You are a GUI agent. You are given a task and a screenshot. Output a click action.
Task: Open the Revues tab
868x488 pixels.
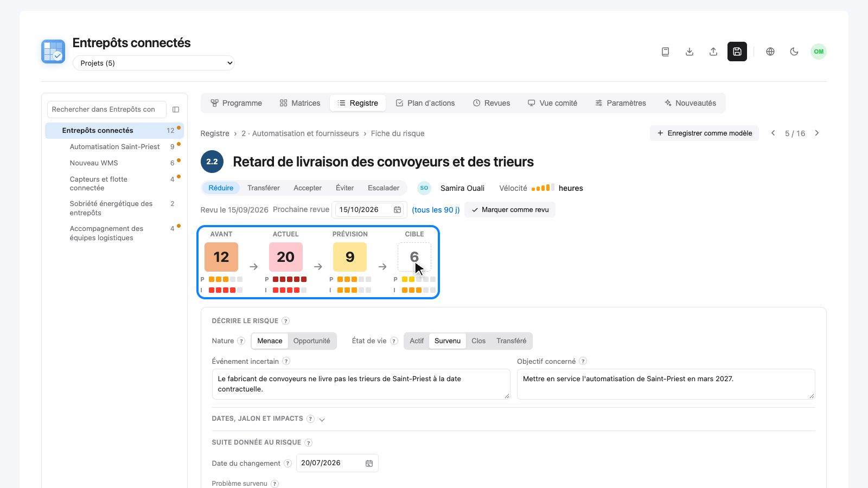click(x=492, y=103)
